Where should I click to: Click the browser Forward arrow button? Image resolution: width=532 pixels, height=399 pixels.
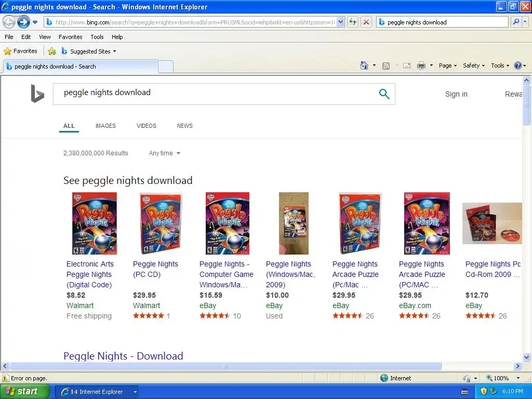pos(23,22)
